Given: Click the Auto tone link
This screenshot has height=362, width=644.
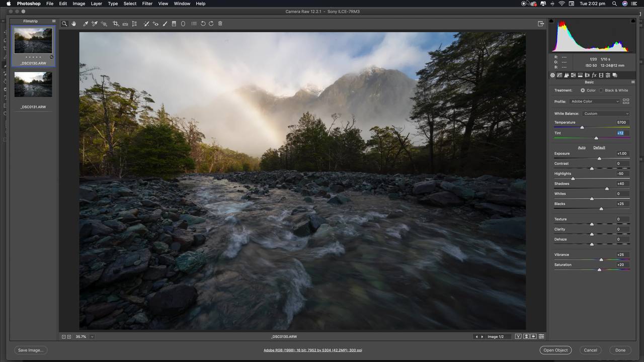Looking at the screenshot, I should pos(582,147).
